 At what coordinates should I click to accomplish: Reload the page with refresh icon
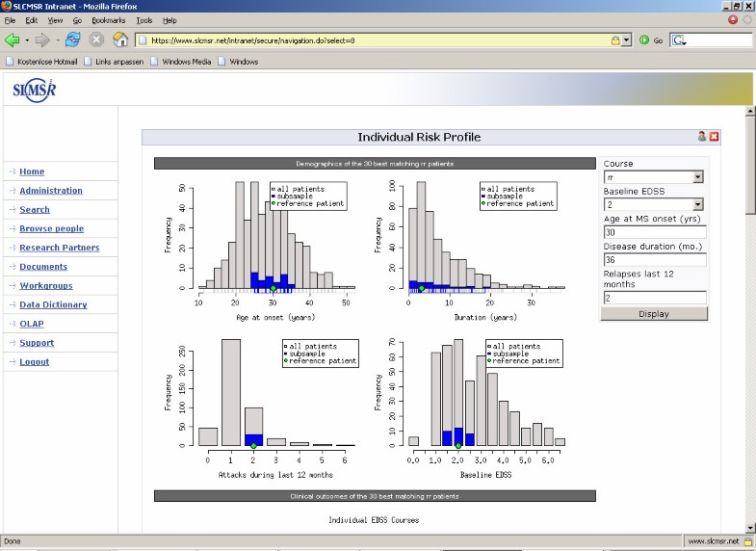pos(73,40)
